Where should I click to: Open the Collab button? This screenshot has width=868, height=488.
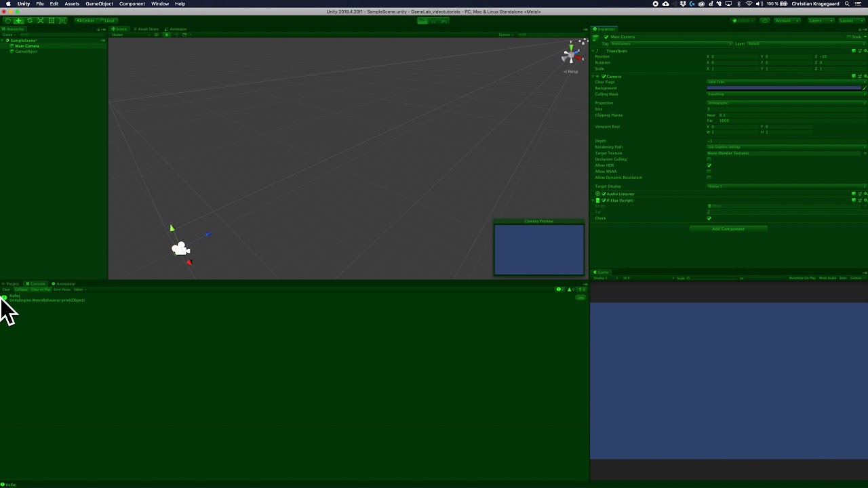(x=744, y=20)
